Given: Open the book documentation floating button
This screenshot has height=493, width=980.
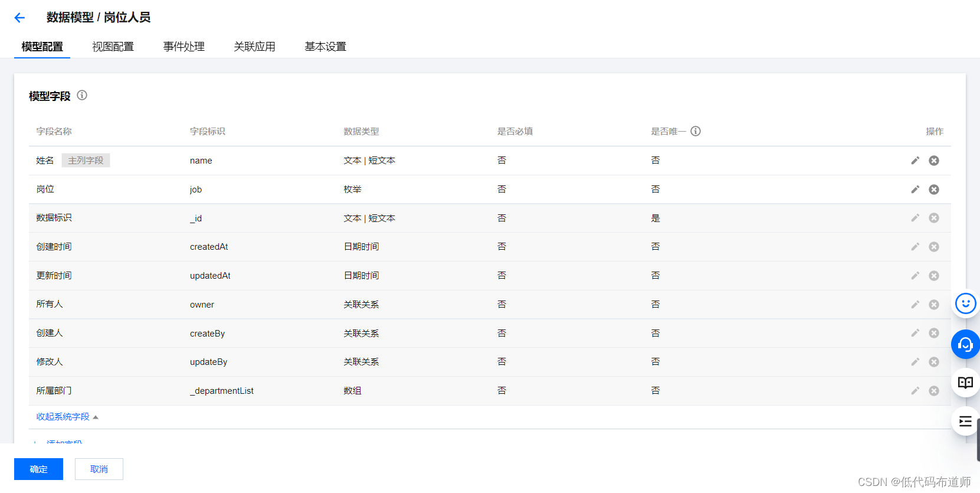Looking at the screenshot, I should tap(966, 383).
